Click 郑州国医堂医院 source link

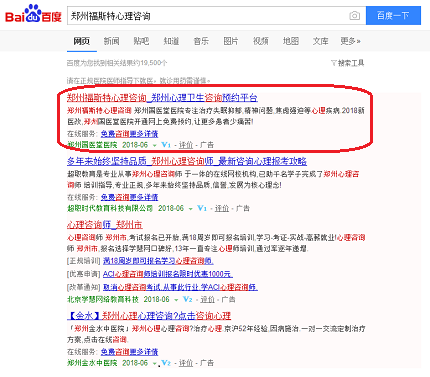coord(92,145)
